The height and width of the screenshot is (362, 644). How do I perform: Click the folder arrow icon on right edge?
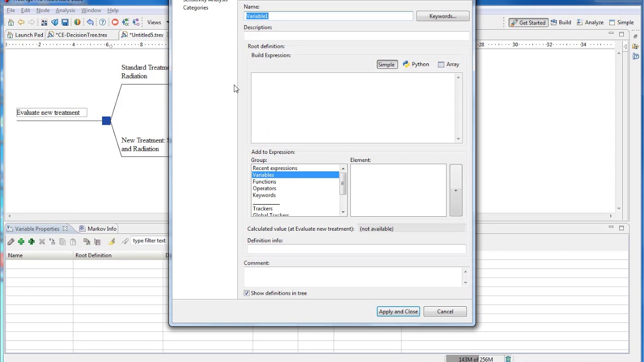point(636,46)
